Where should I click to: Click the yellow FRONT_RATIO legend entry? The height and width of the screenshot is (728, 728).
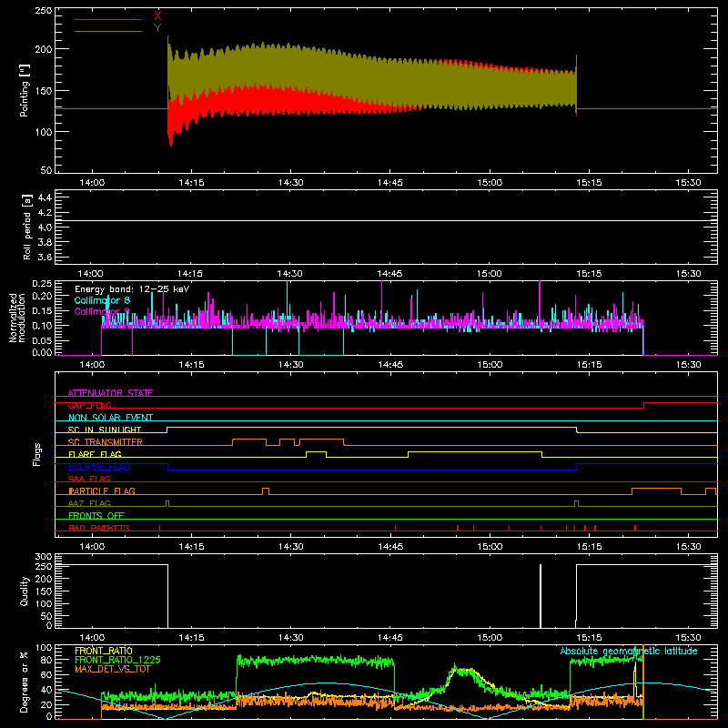pyautogui.click(x=103, y=651)
